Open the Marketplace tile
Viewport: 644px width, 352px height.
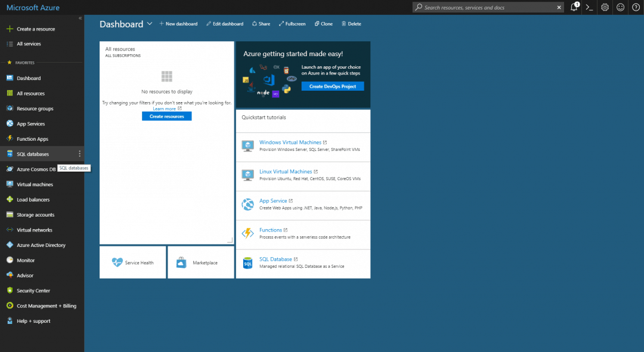pyautogui.click(x=200, y=262)
